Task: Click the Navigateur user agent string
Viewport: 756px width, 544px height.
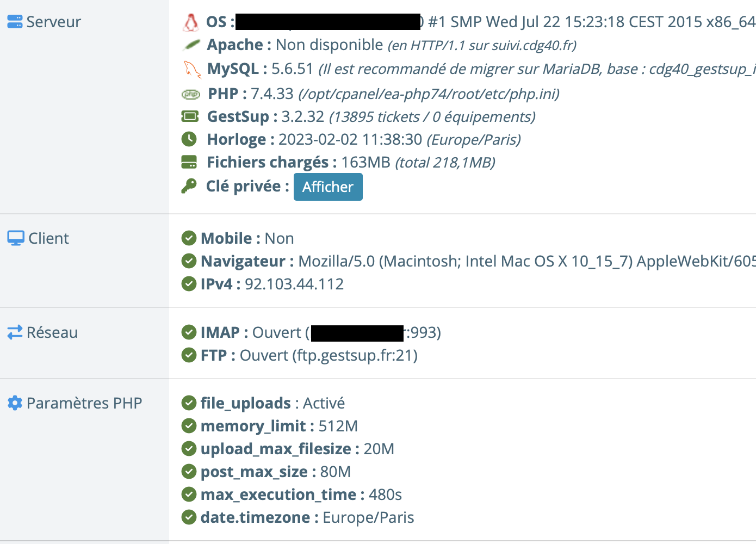Action: pos(527,261)
